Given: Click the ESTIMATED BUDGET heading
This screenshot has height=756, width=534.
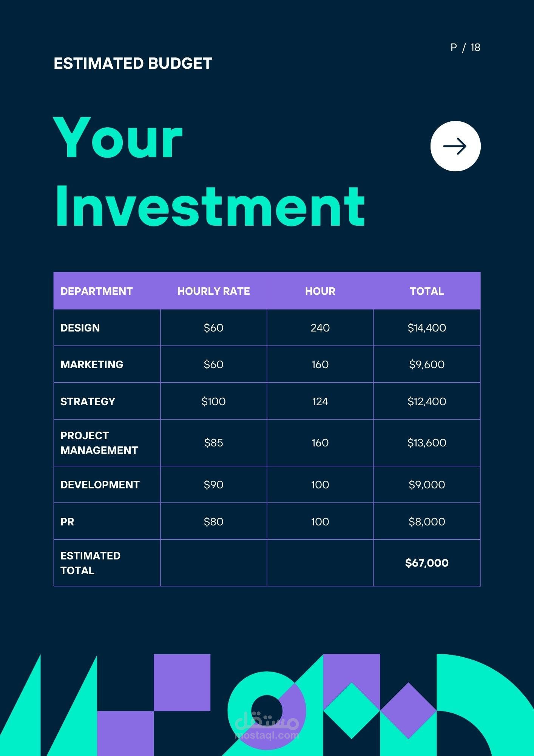Looking at the screenshot, I should coord(133,64).
